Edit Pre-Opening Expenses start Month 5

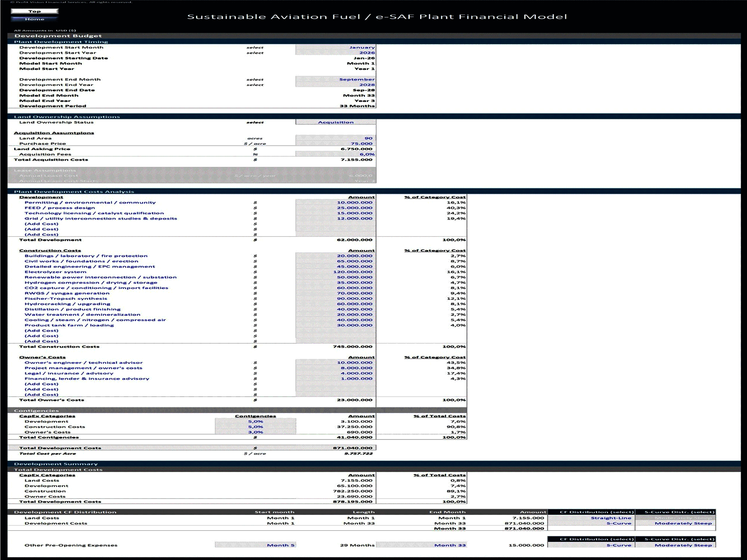255,545
